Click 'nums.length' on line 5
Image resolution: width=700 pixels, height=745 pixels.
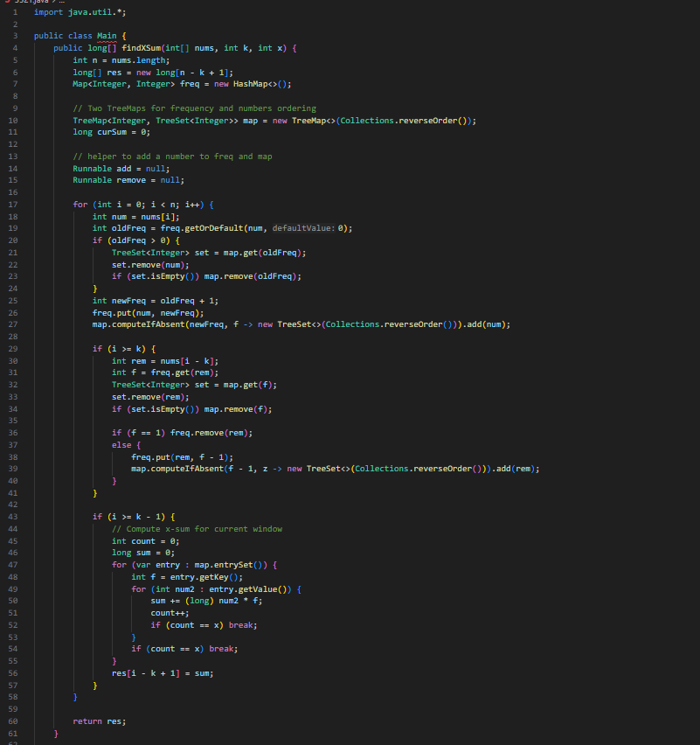[139, 60]
